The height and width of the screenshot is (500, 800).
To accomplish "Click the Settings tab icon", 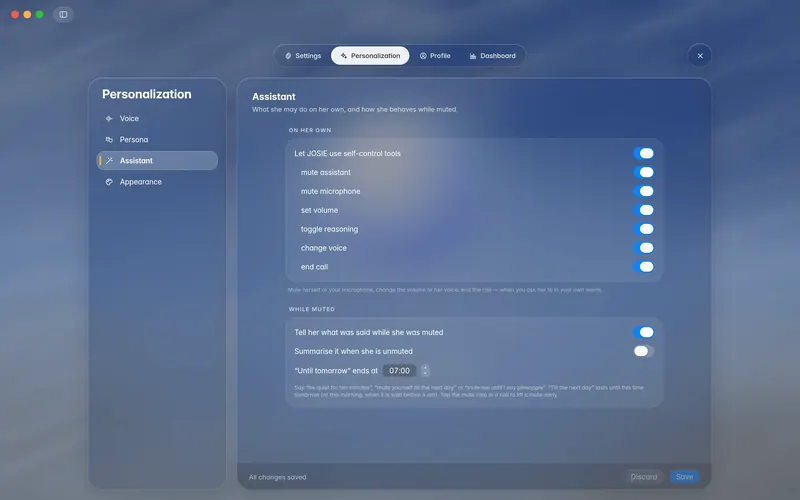I will [x=288, y=56].
